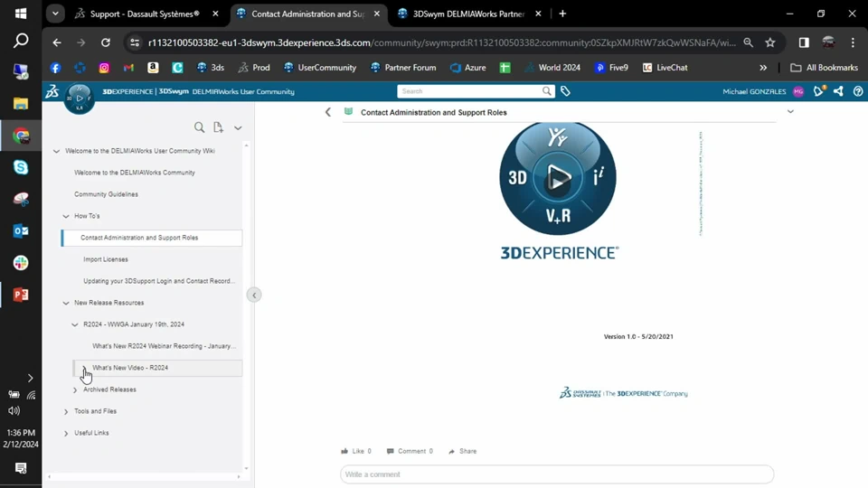Open the help question mark icon

(x=858, y=91)
